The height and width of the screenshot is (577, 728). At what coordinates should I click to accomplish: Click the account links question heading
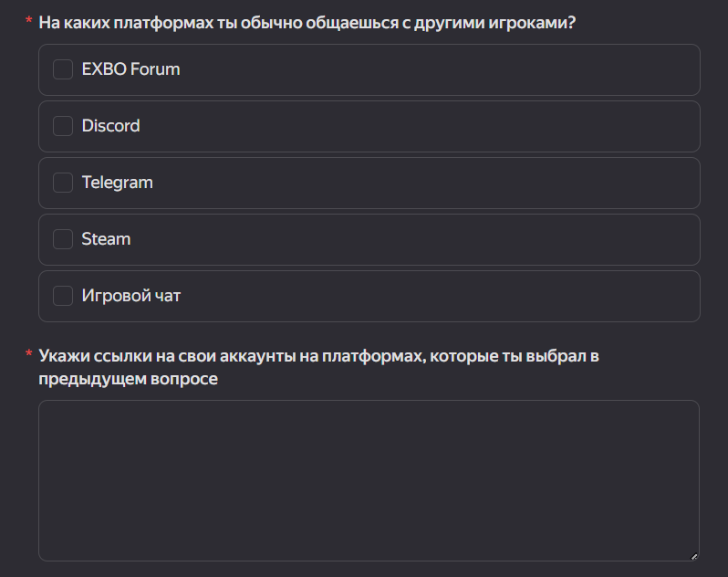[318, 367]
